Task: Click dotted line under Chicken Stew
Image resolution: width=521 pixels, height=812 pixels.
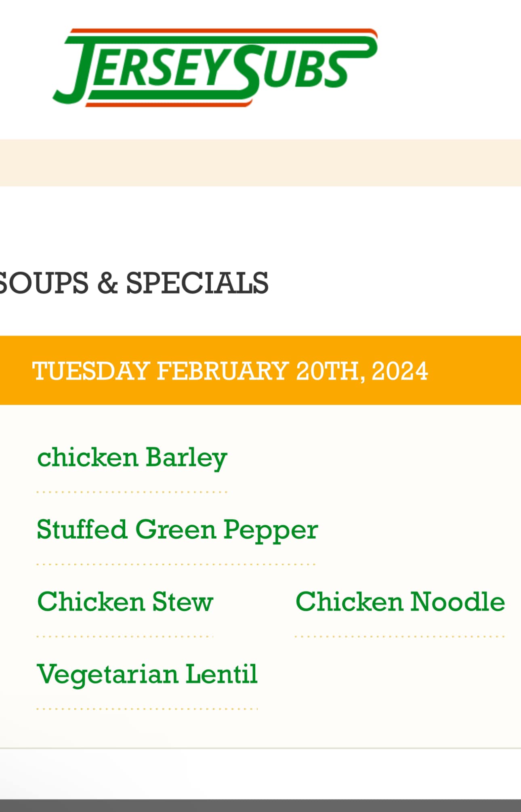Action: (125, 636)
